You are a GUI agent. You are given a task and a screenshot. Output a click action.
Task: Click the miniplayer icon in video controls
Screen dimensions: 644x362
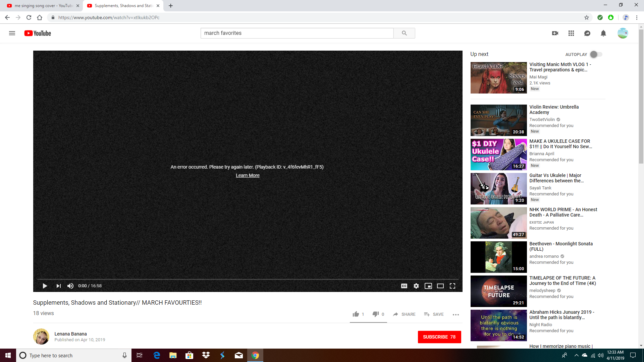click(428, 286)
